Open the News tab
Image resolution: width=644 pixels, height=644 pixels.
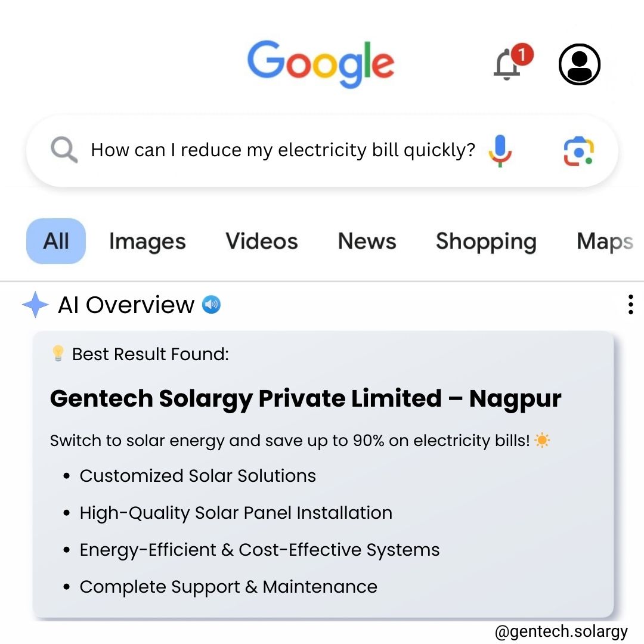pyautogui.click(x=367, y=241)
